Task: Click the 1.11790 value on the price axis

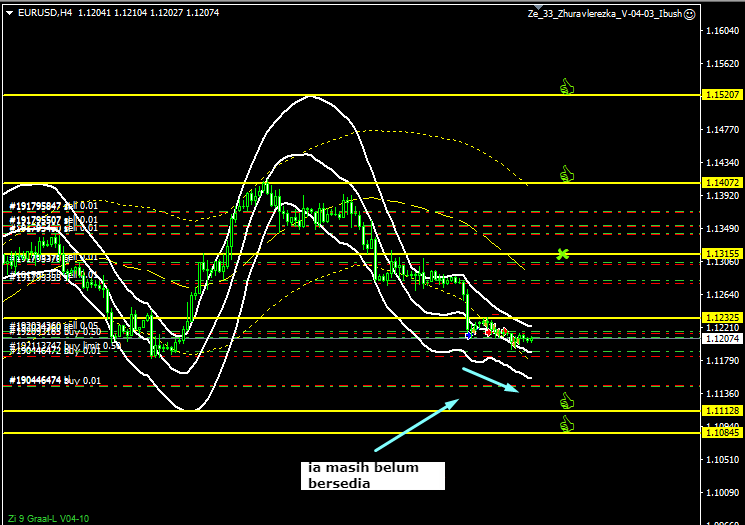Action: (723, 361)
